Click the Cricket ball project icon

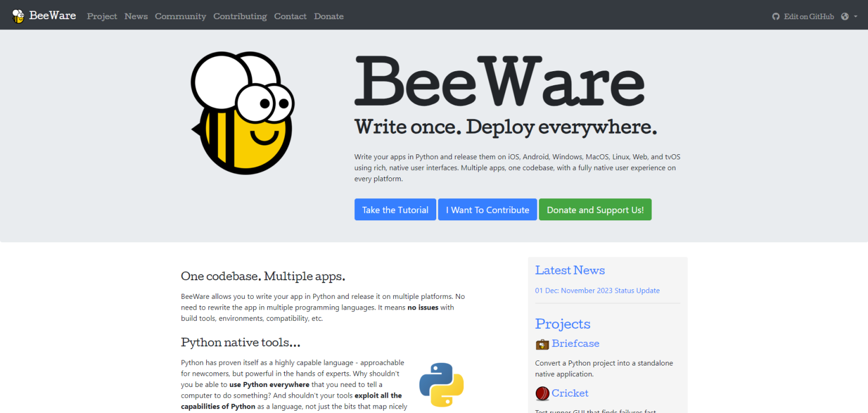coord(542,393)
